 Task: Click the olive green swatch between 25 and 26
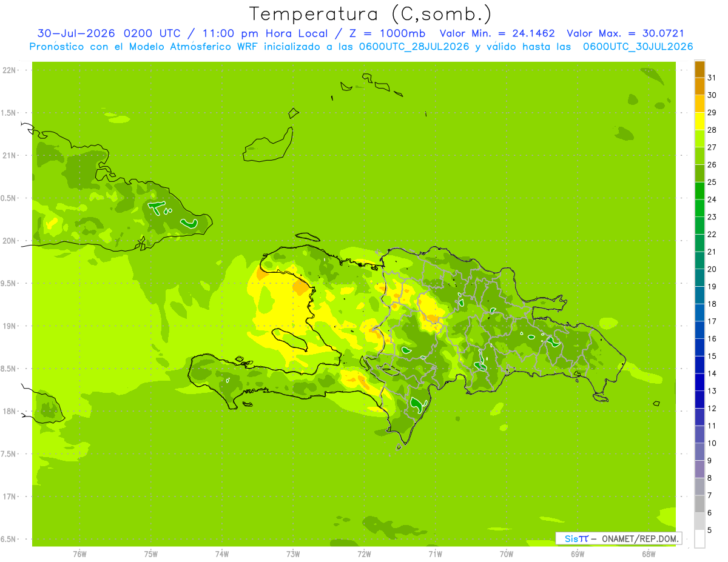pos(699,173)
